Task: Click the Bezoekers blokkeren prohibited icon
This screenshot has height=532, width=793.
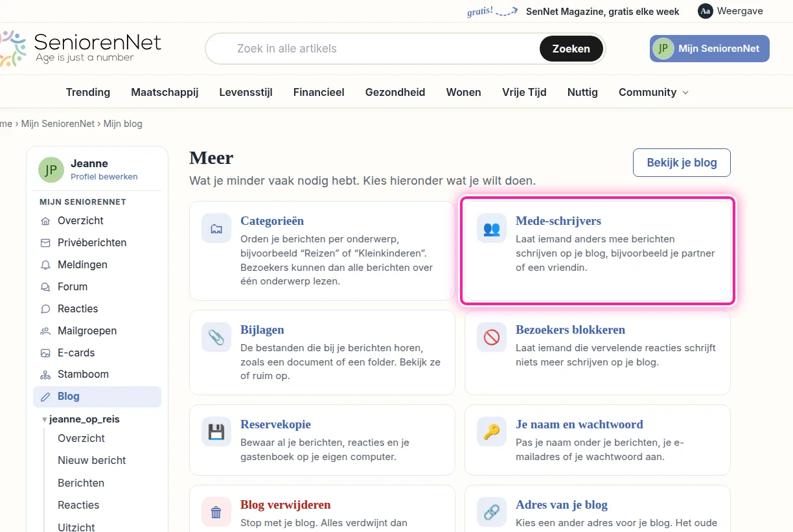Action: pyautogui.click(x=492, y=337)
